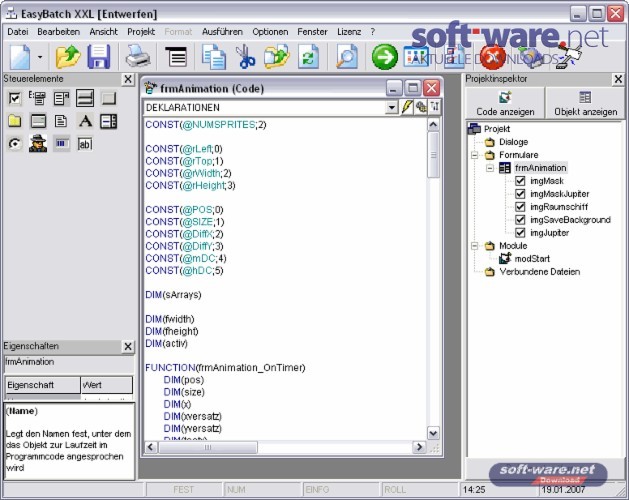The image size is (629, 500).
Task: Click the save floppy disk icon
Action: point(99,57)
